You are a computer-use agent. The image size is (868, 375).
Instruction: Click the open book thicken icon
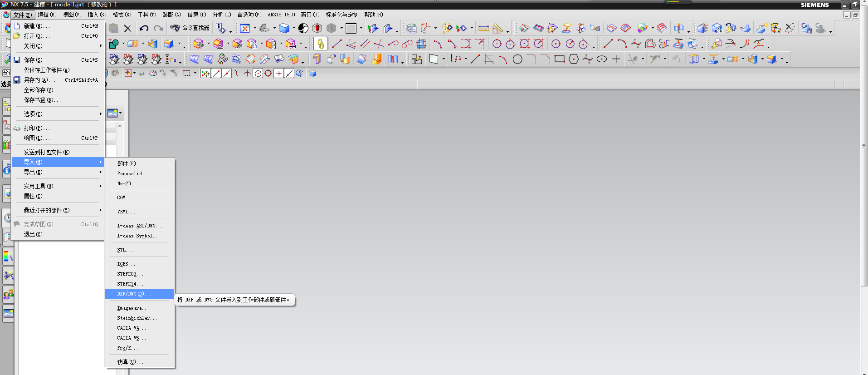tap(393, 59)
